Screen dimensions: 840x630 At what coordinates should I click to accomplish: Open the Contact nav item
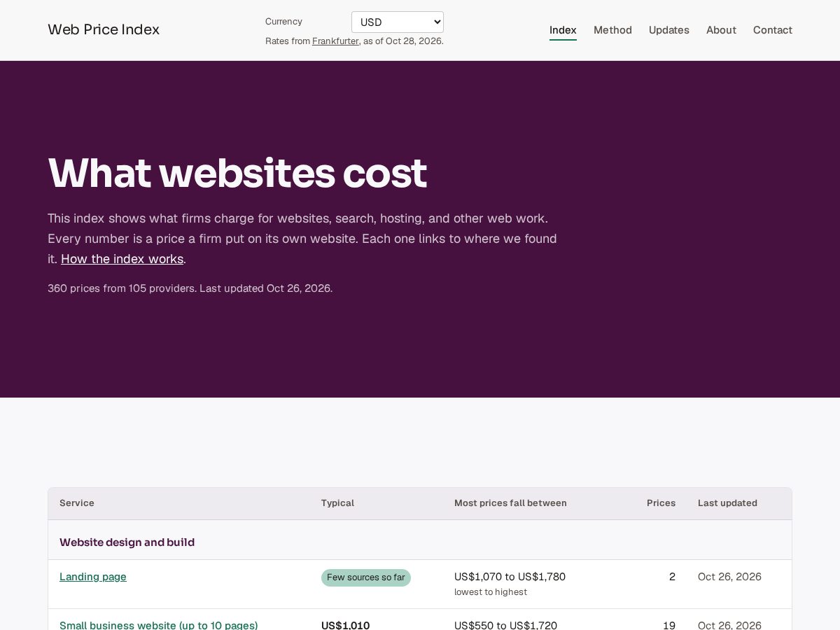tap(773, 30)
